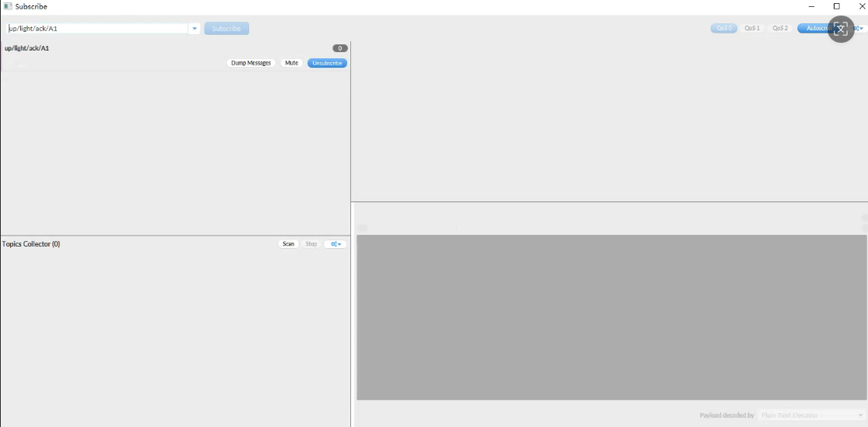This screenshot has height=427, width=868.
Task: Maximize the Subscribe window
Action: coord(837,6)
